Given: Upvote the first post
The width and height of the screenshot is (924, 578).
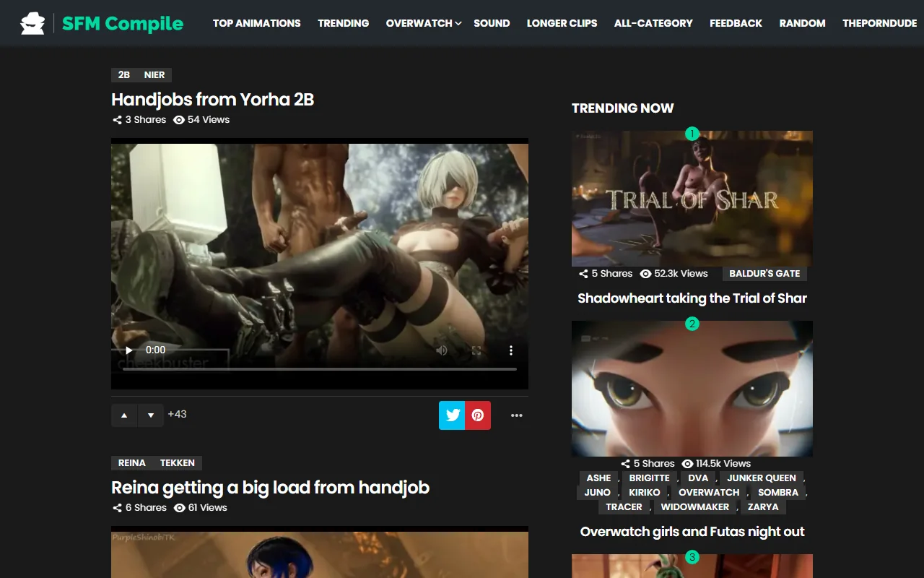Looking at the screenshot, I should click(x=124, y=415).
